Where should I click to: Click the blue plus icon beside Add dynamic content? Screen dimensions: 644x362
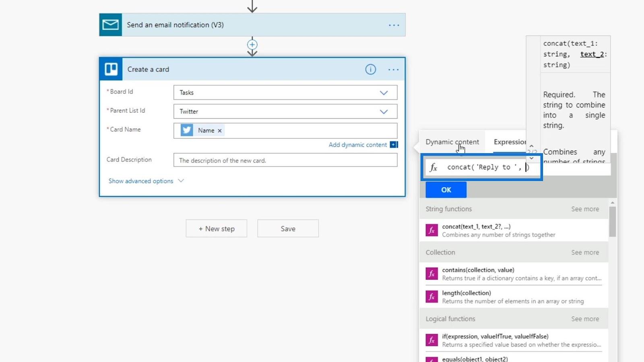pos(394,144)
